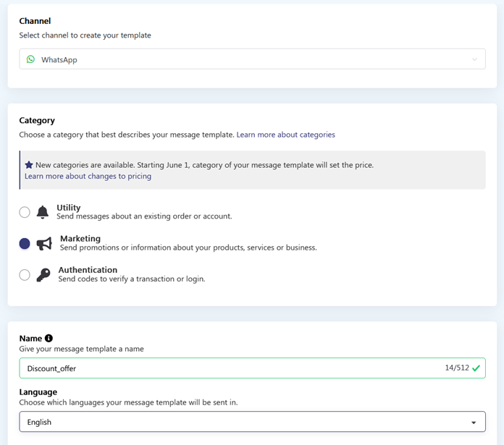Select the Authentication radio button
This screenshot has height=445, width=504.
pos(25,275)
